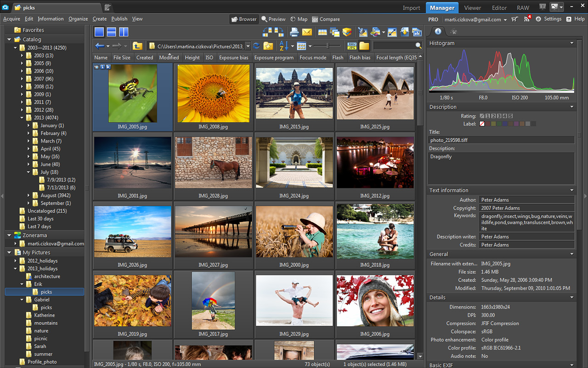
Task: Open the Organize menu
Action: 78,19
